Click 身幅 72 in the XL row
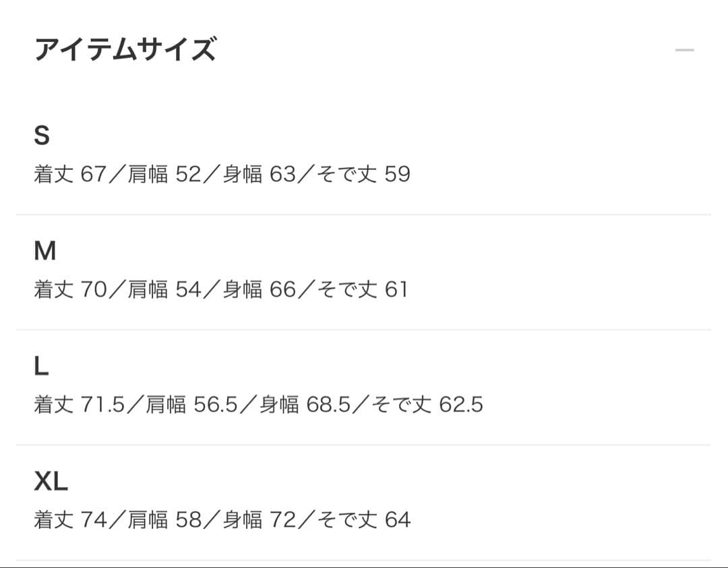728x568 pixels. point(259,520)
